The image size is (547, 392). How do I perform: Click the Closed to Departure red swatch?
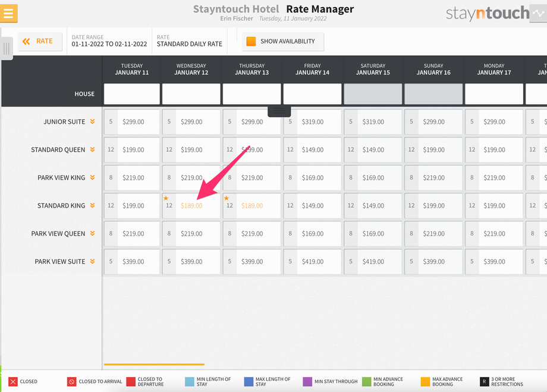pos(131,381)
